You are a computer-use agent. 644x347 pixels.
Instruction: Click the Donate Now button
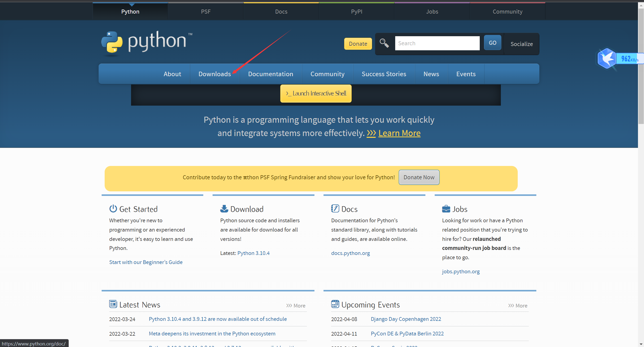(x=419, y=177)
